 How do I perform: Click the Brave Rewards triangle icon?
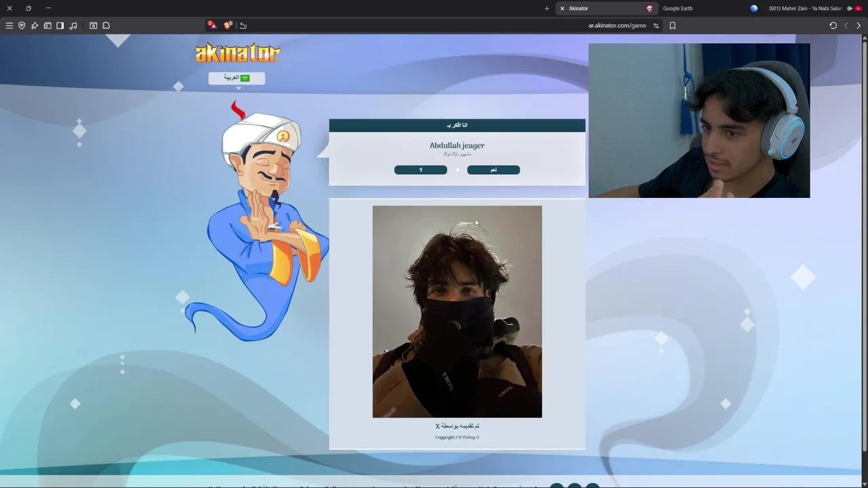click(212, 25)
